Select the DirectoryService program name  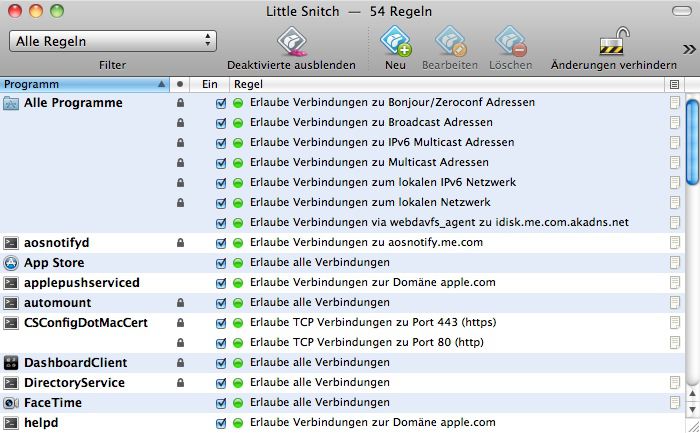pyautogui.click(x=75, y=383)
